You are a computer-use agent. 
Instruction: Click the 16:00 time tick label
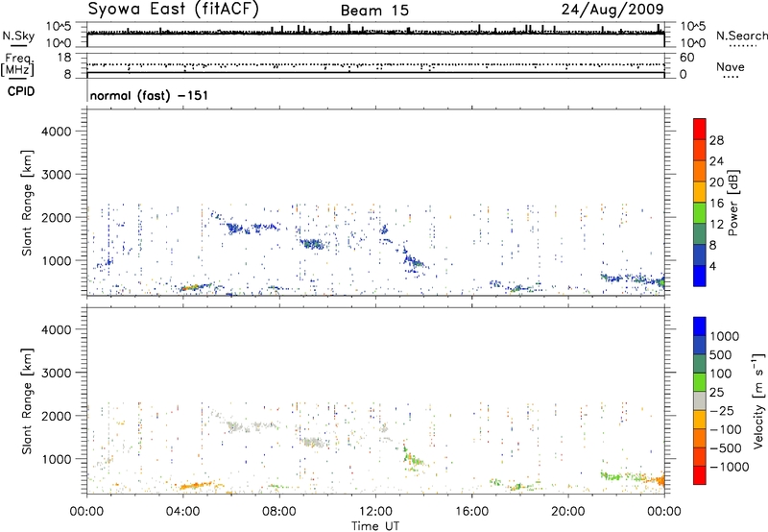click(471, 512)
